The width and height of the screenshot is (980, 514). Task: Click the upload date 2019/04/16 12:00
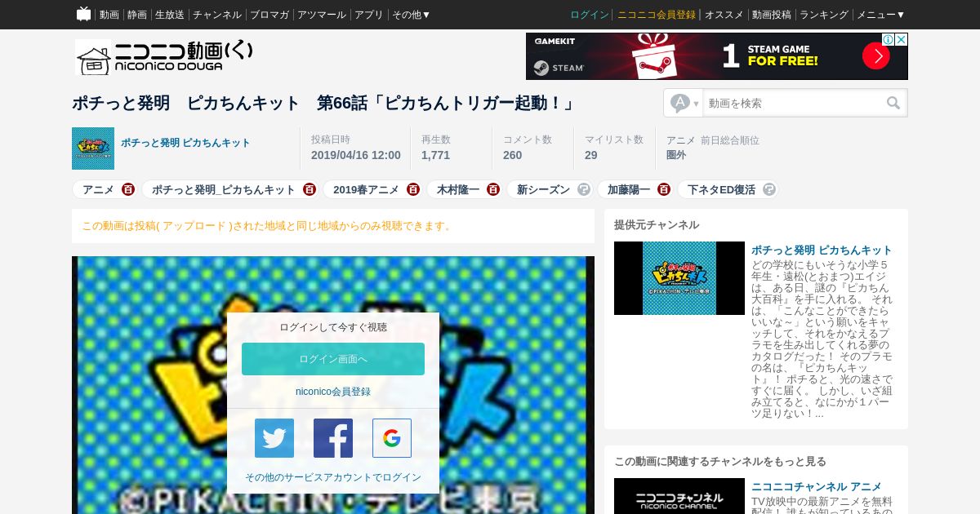pos(356,155)
